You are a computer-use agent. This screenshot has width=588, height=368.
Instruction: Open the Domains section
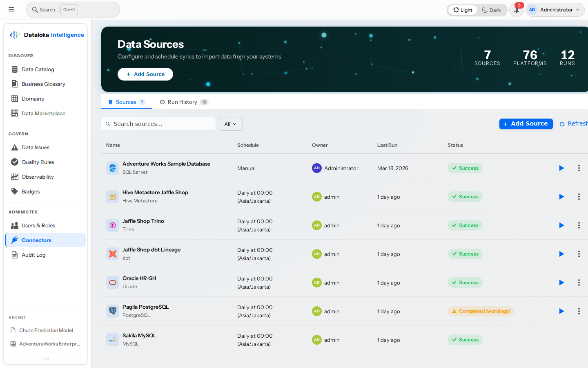[x=33, y=99]
